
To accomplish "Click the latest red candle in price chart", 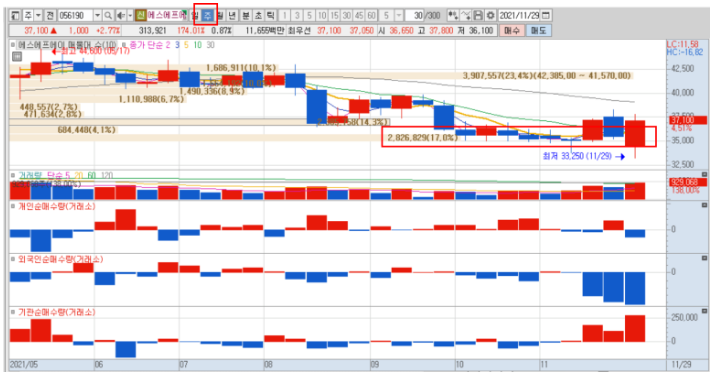I will (635, 133).
